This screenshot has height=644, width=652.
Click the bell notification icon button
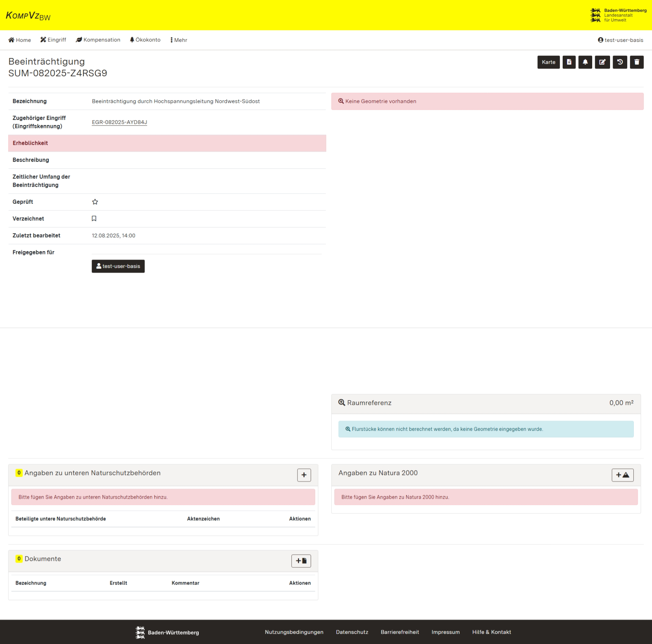click(585, 62)
